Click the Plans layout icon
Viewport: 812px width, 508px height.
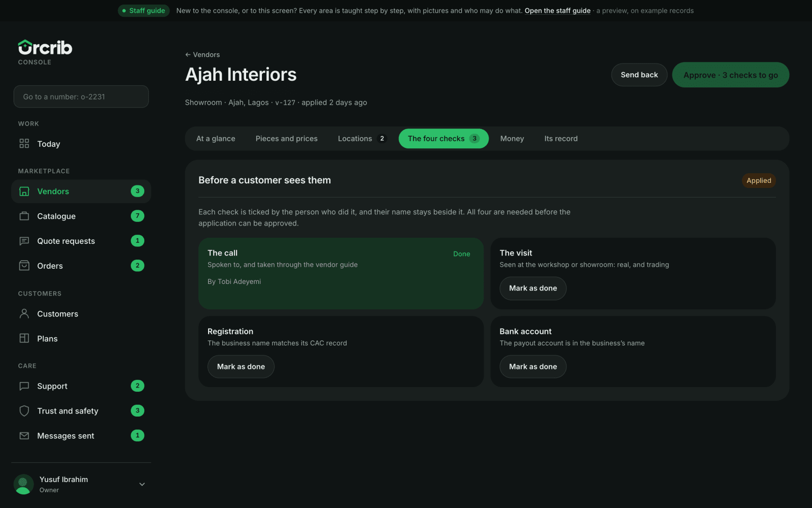pos(24,338)
